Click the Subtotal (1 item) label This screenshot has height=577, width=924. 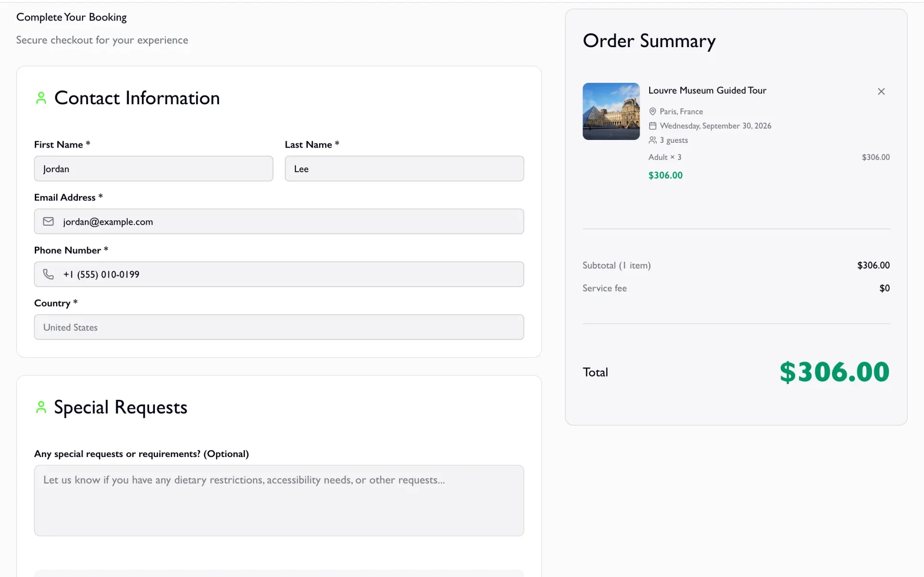pyautogui.click(x=616, y=265)
